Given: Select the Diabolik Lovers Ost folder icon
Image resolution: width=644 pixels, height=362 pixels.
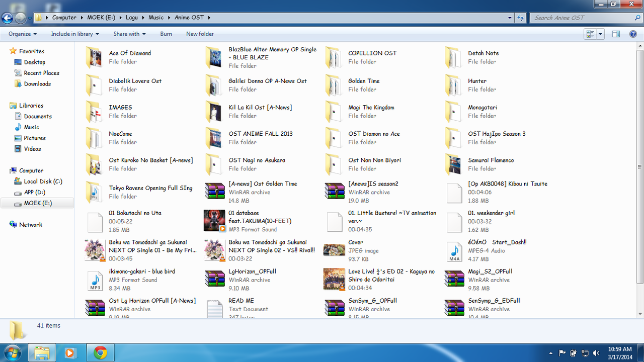Looking at the screenshot, I should 95,85.
